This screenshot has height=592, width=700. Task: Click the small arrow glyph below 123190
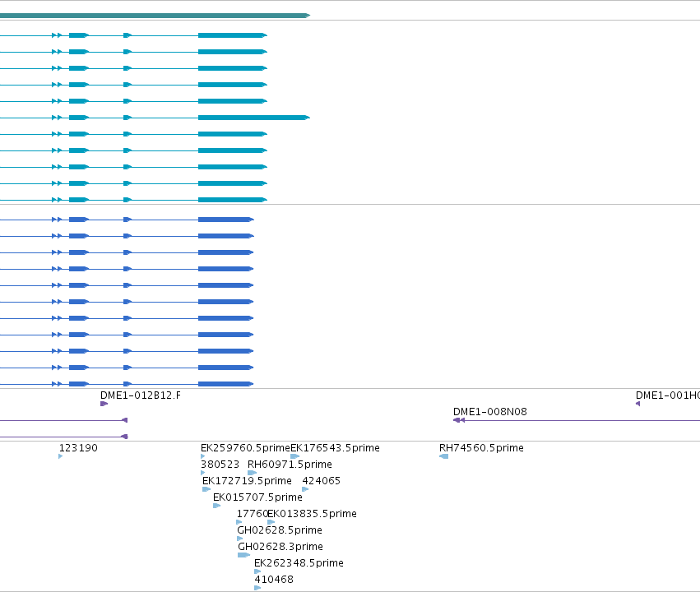60,456
